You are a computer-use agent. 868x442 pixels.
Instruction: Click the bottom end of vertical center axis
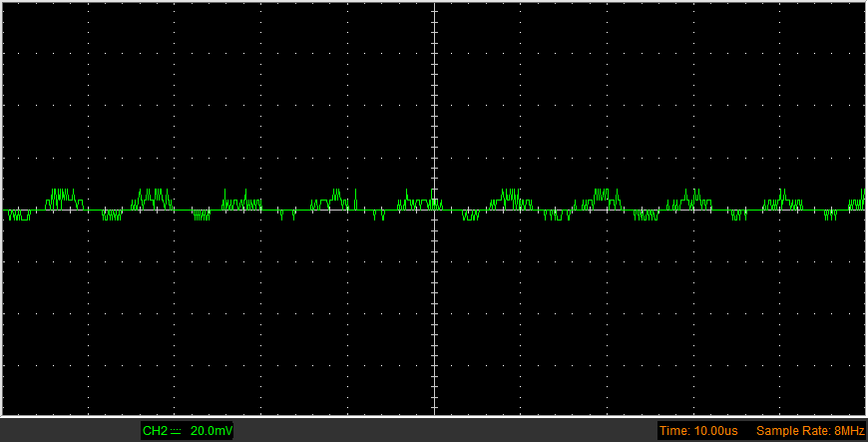point(434,410)
